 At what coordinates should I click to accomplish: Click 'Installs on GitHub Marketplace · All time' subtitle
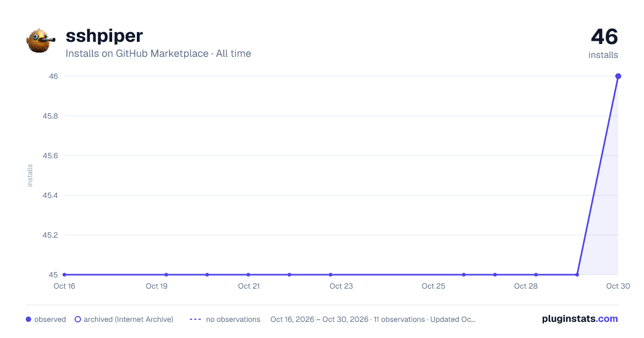click(158, 54)
